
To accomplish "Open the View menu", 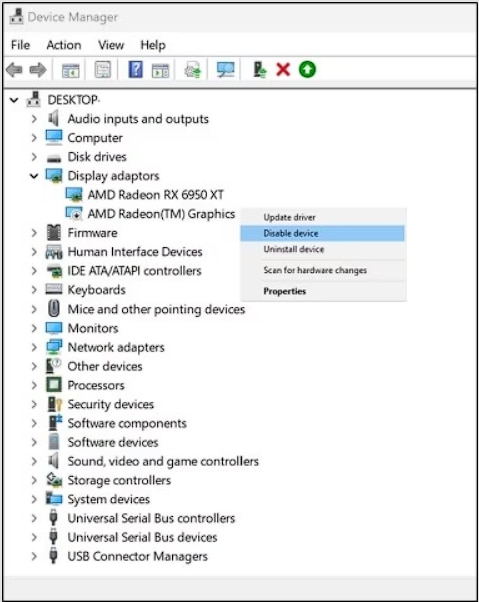I will tap(111, 45).
